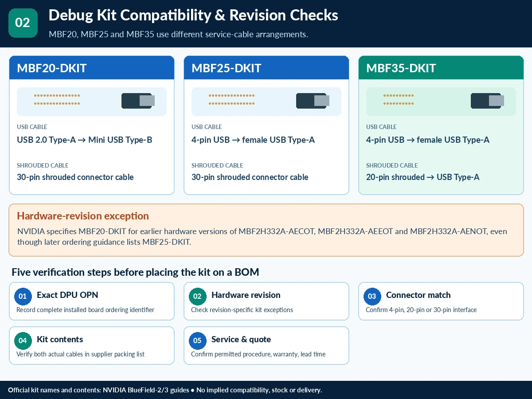Click the USB plug icon in MBF25-DKIT card
The width and height of the screenshot is (532, 399).
(x=313, y=101)
